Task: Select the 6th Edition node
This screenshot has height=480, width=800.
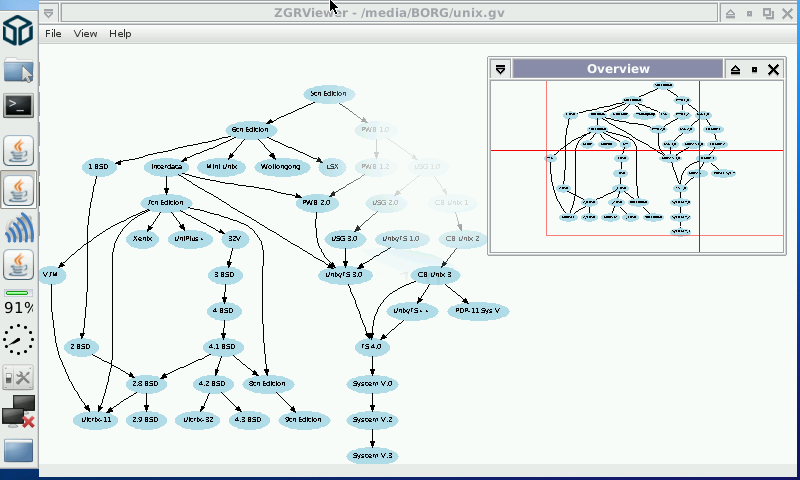Action: tap(251, 130)
